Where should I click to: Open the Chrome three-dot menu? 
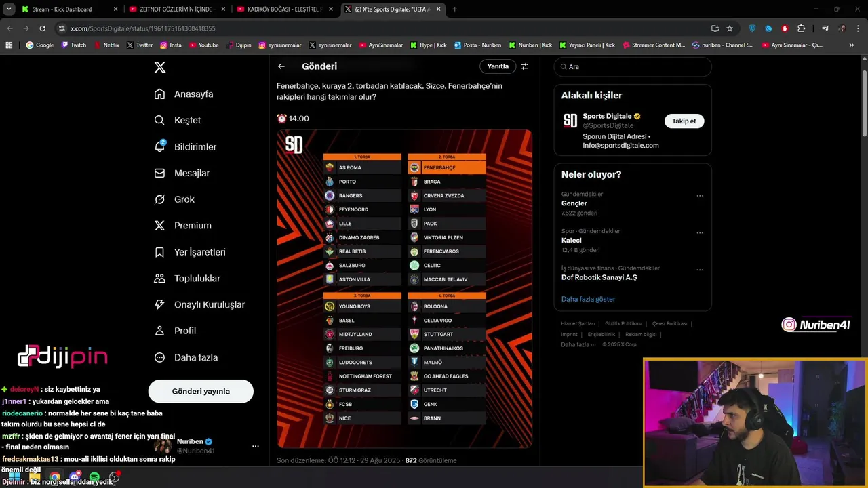pyautogui.click(x=859, y=28)
